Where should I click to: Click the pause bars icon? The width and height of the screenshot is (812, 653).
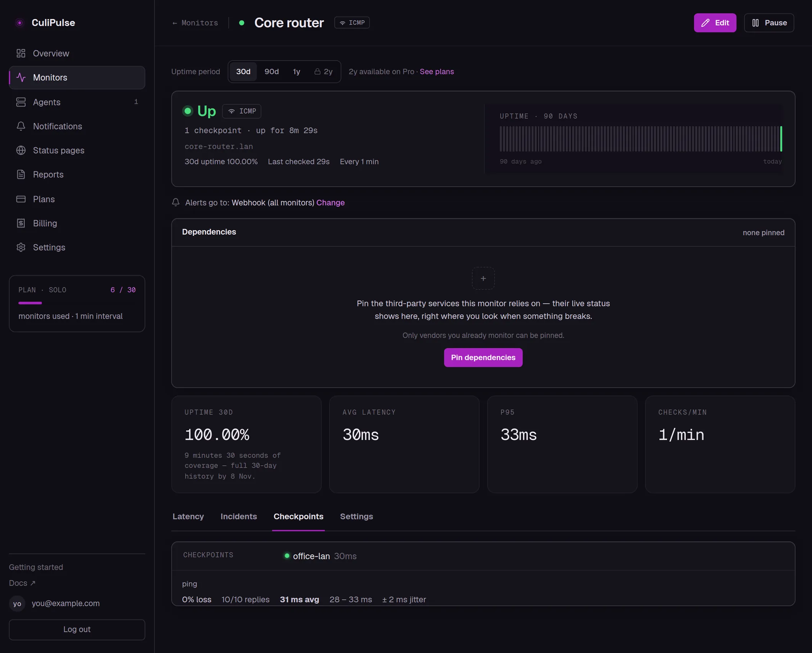[755, 23]
